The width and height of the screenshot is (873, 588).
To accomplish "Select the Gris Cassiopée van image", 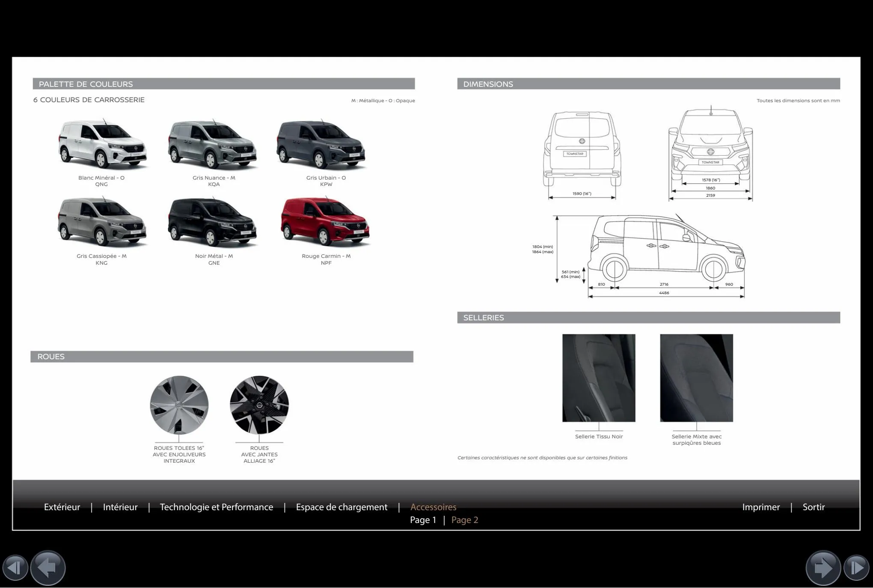I will tap(102, 222).
